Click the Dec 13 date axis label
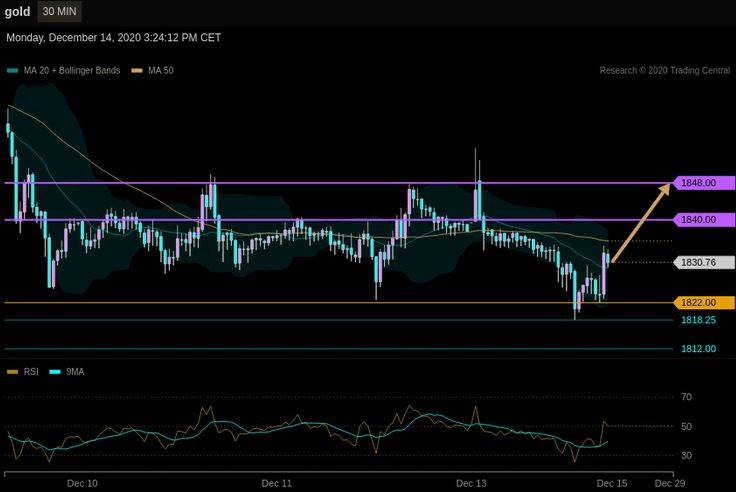Viewport: 736px width, 492px height. tap(471, 483)
